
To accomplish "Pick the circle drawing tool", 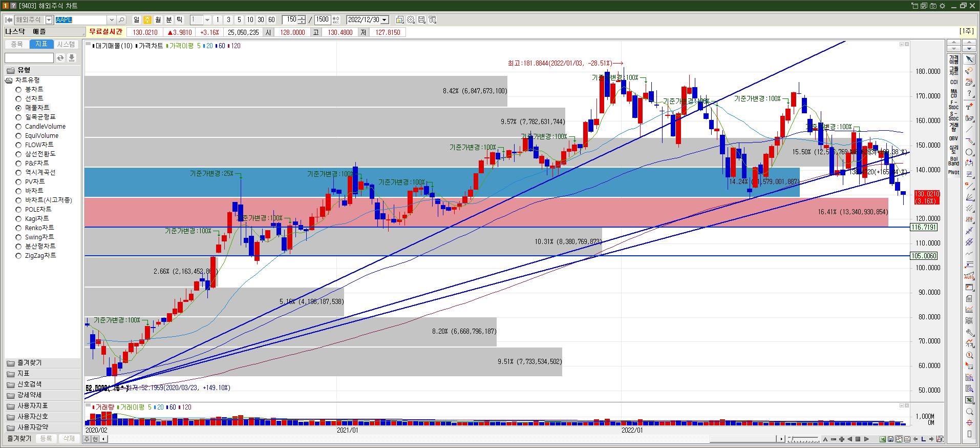I will pyautogui.click(x=969, y=153).
